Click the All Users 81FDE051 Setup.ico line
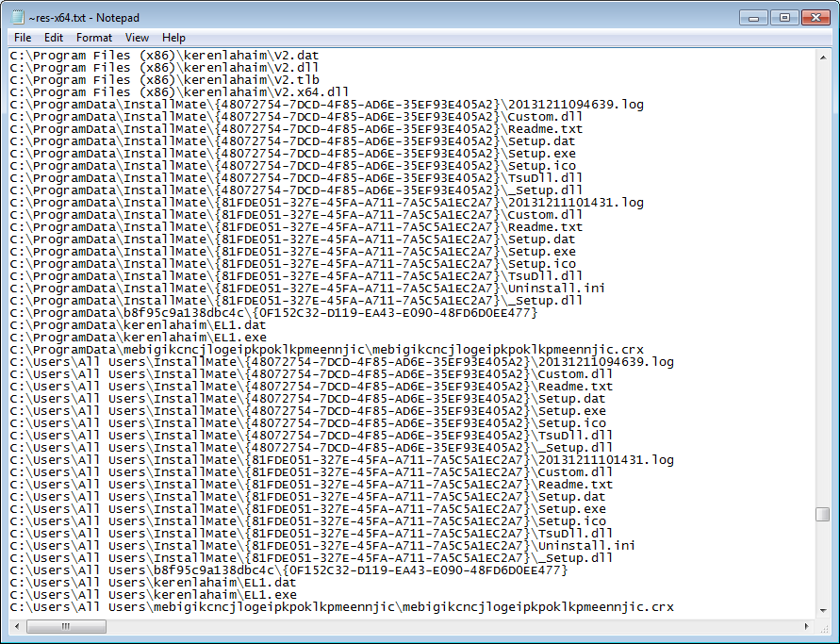Viewport: 840px width, 644px height. pos(308,521)
